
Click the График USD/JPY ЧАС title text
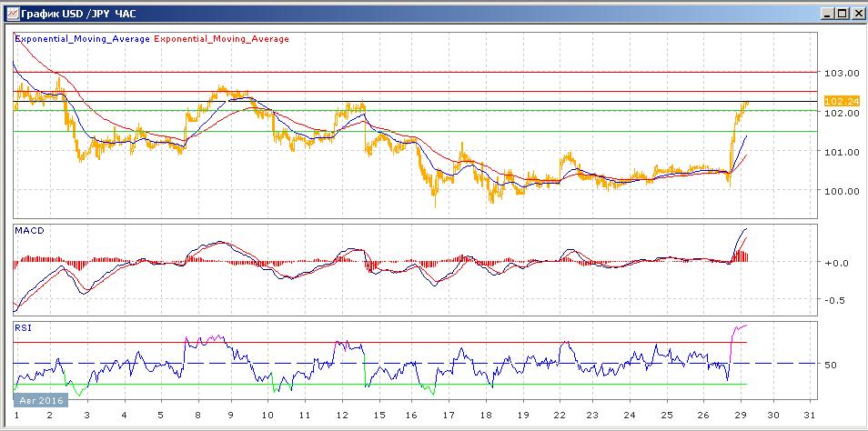(x=78, y=14)
